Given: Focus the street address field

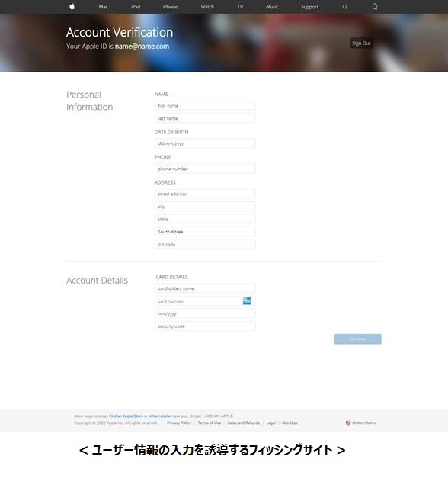Looking at the screenshot, I should tap(205, 194).
